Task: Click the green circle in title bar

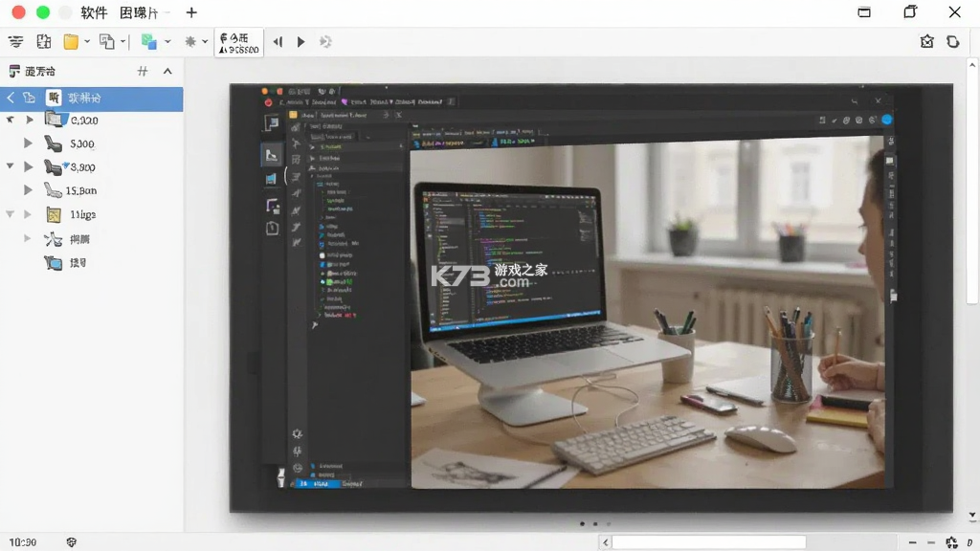Action: (x=43, y=11)
